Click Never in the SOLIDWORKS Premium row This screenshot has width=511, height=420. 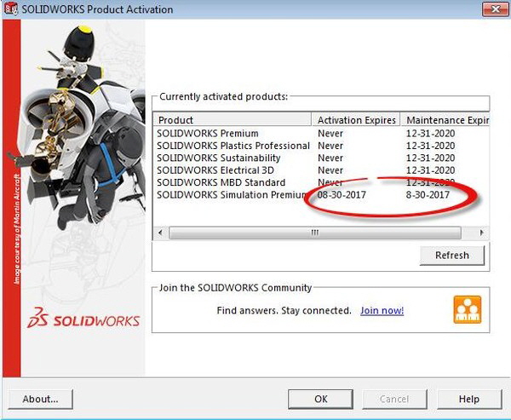click(330, 134)
